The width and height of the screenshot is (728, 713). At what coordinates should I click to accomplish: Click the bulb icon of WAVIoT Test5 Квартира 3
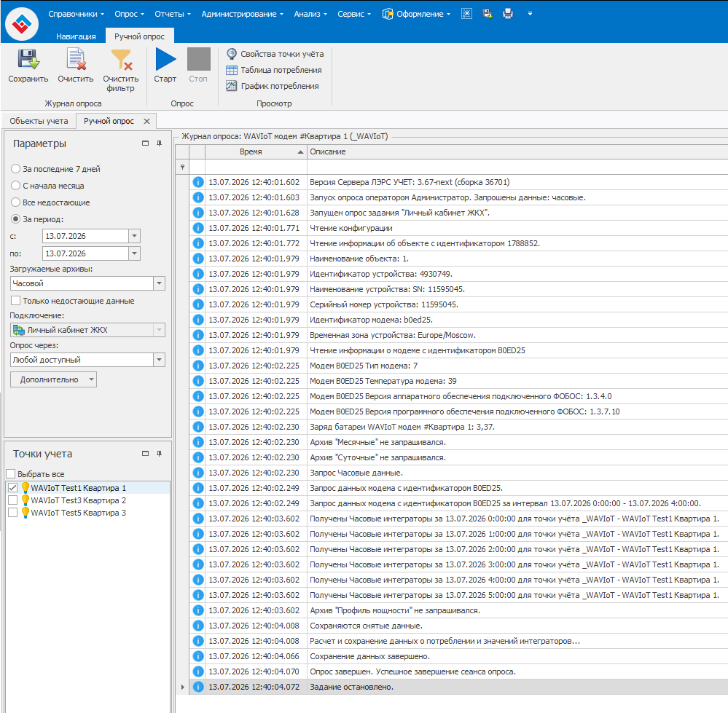tap(26, 513)
